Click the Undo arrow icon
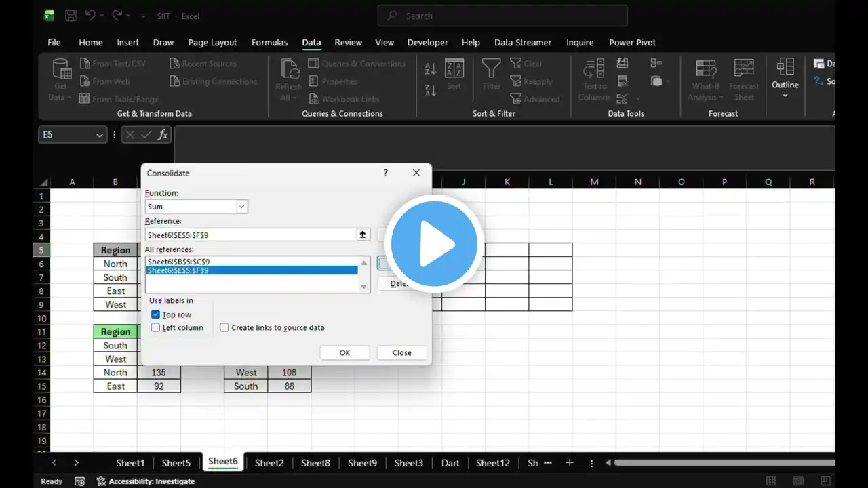This screenshot has height=488, width=868. click(90, 16)
